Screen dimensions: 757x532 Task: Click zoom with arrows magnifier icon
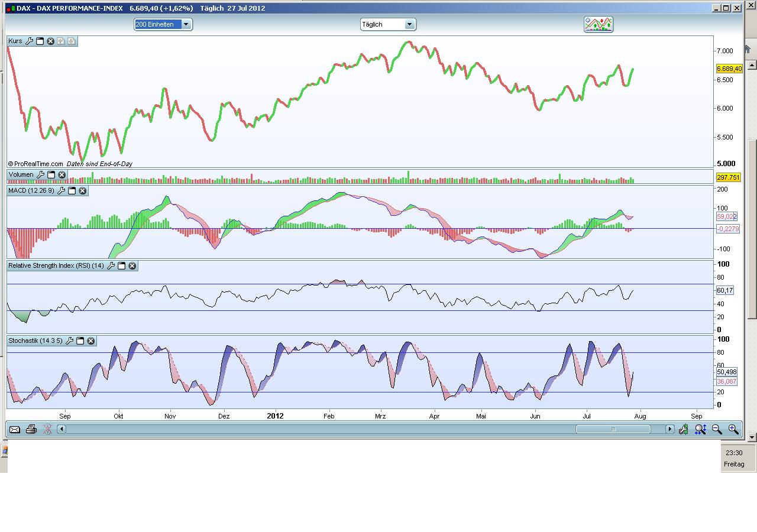(700, 430)
